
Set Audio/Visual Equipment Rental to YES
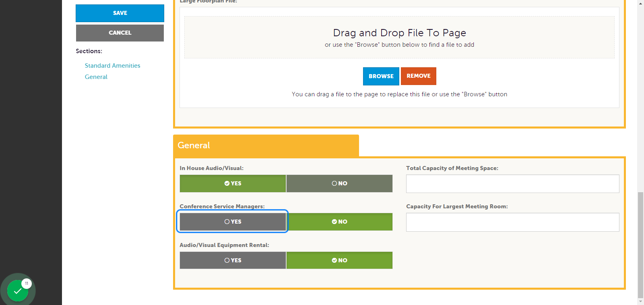[x=233, y=260]
